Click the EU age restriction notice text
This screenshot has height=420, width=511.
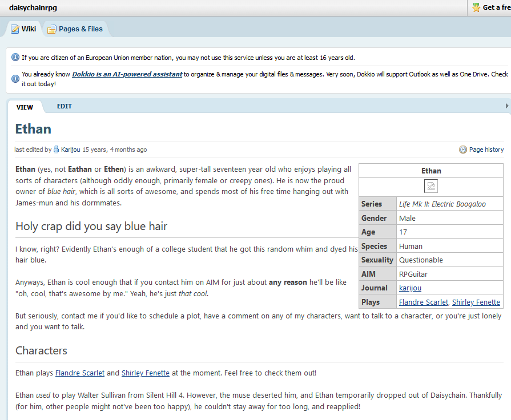point(188,58)
